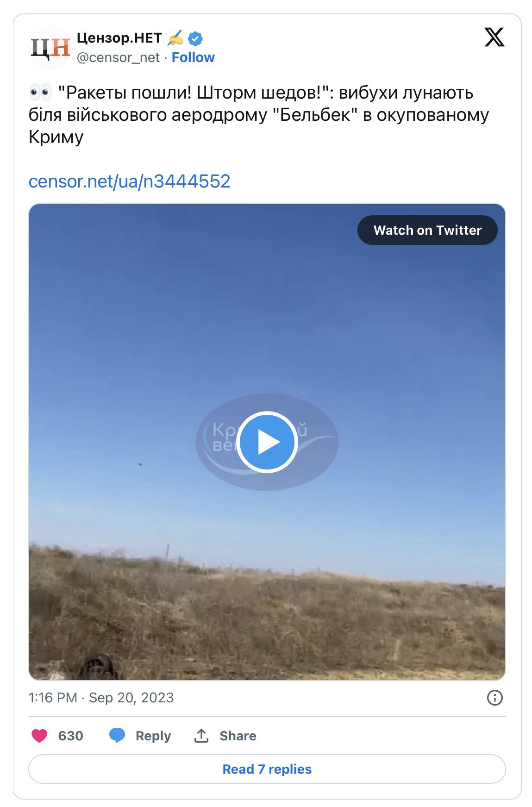Click the tweet body text
Image resolution: width=532 pixels, height=807 pixels.
pos(259,115)
